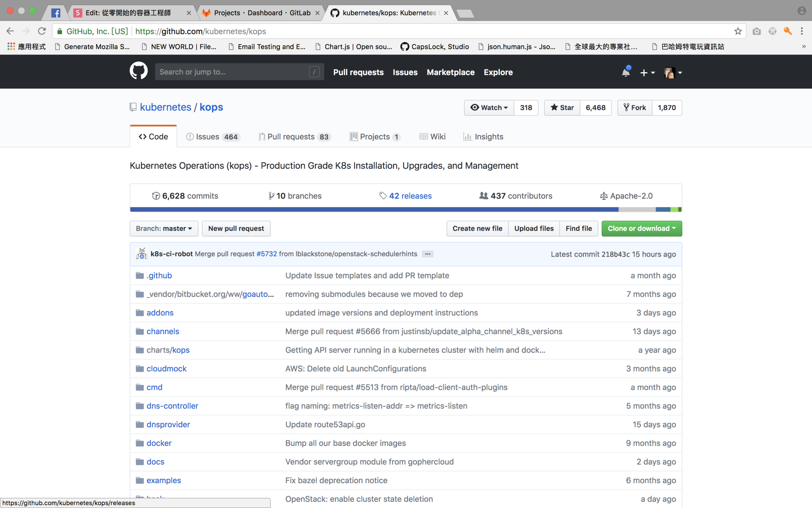Open Marketplace in top navigation
812x508 pixels.
tap(450, 72)
